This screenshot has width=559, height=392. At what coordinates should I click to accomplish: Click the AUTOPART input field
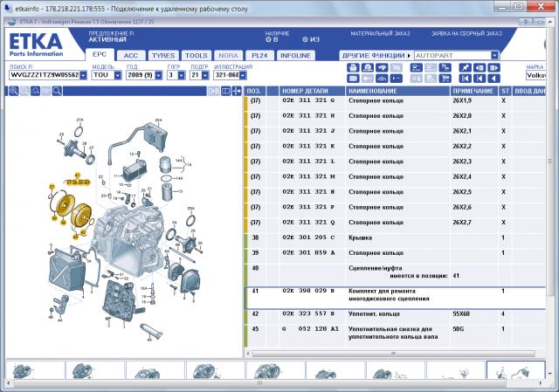(452, 55)
